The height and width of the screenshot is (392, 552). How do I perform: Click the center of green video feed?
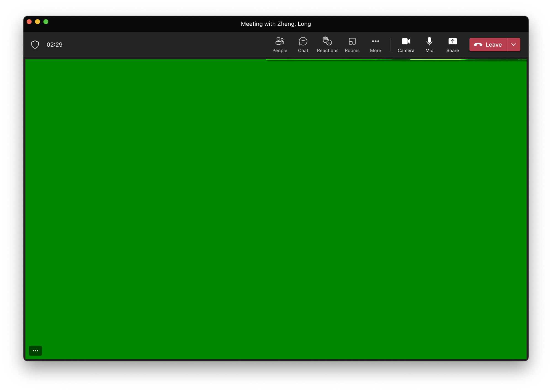point(276,210)
